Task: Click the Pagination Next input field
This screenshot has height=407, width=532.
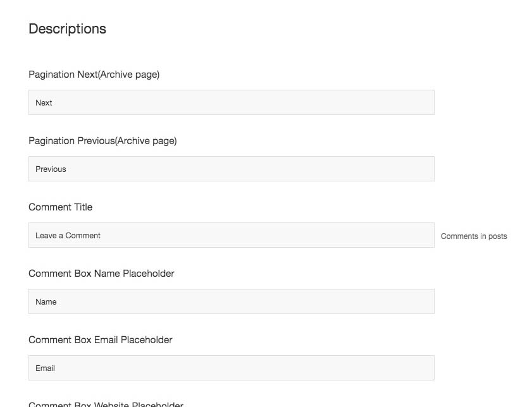Action: click(232, 102)
